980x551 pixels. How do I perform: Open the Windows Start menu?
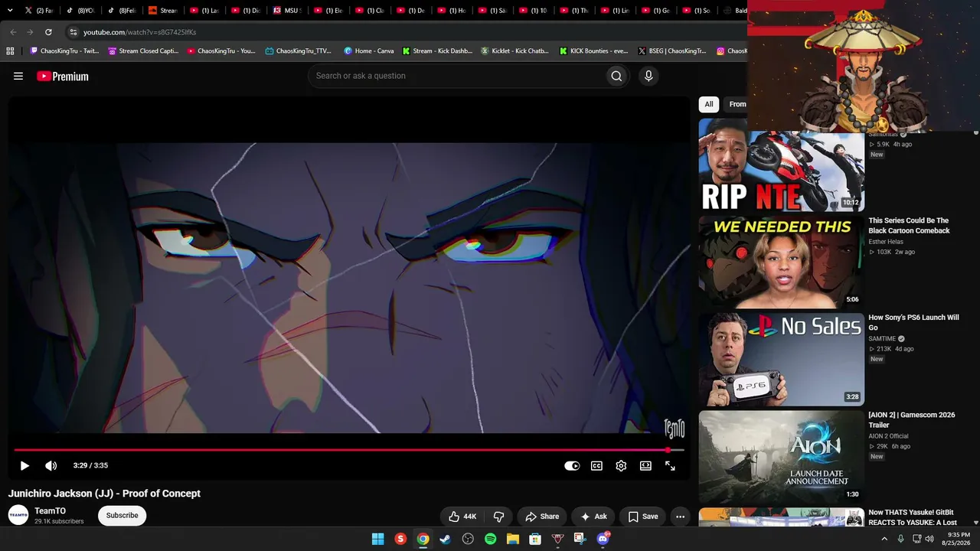coord(377,539)
